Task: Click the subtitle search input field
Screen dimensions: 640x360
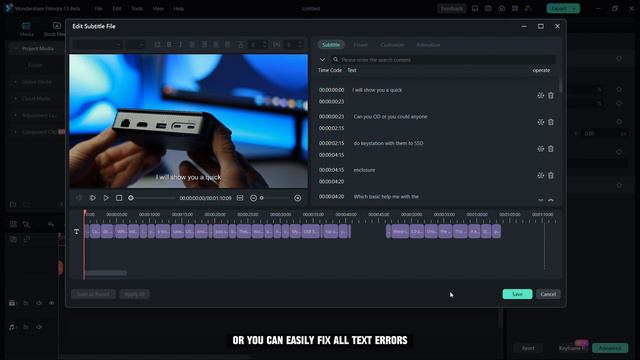Action: coord(443,60)
